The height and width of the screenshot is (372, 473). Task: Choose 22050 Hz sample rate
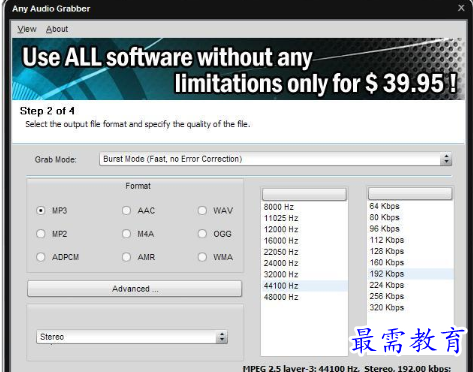(x=304, y=252)
